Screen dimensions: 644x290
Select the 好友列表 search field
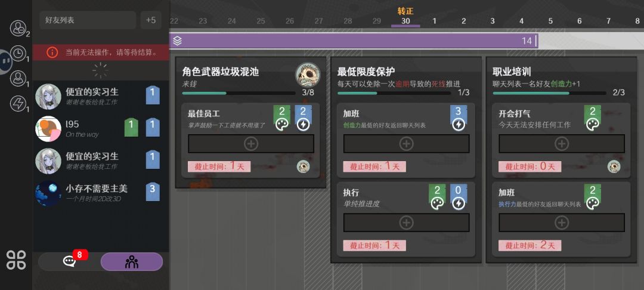tap(88, 20)
